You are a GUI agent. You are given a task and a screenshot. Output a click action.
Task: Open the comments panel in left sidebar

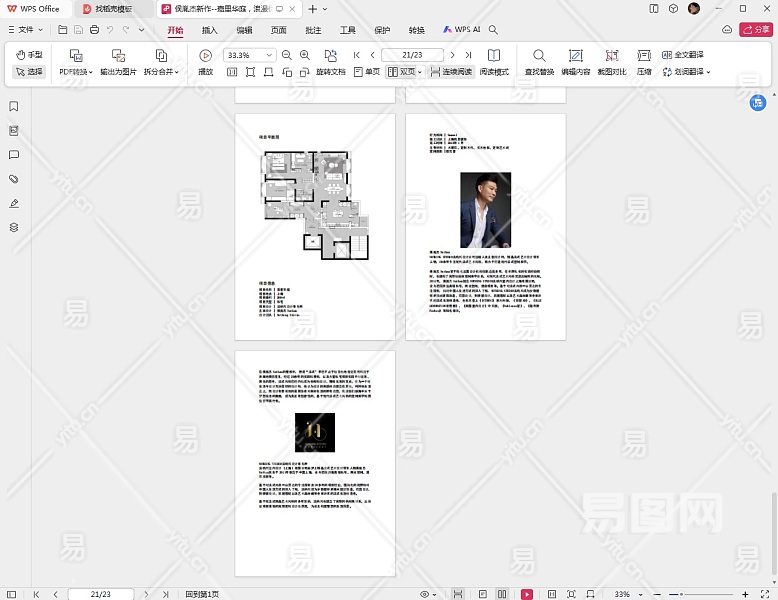point(14,155)
